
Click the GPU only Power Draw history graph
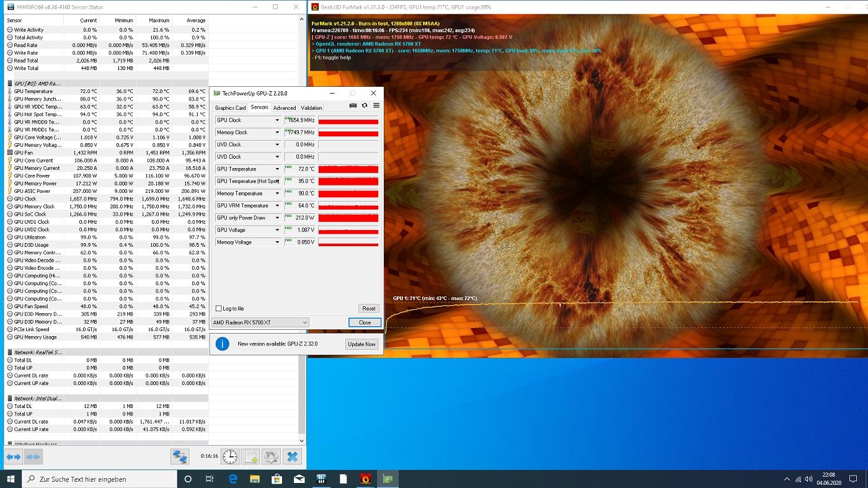tap(348, 218)
